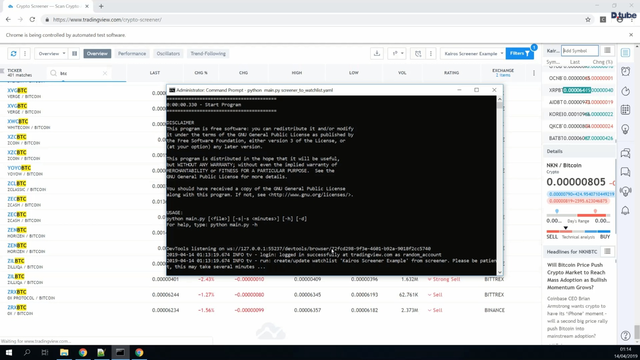
Task: Open the refresh options three-dot menu
Action: pyautogui.click(x=25, y=53)
